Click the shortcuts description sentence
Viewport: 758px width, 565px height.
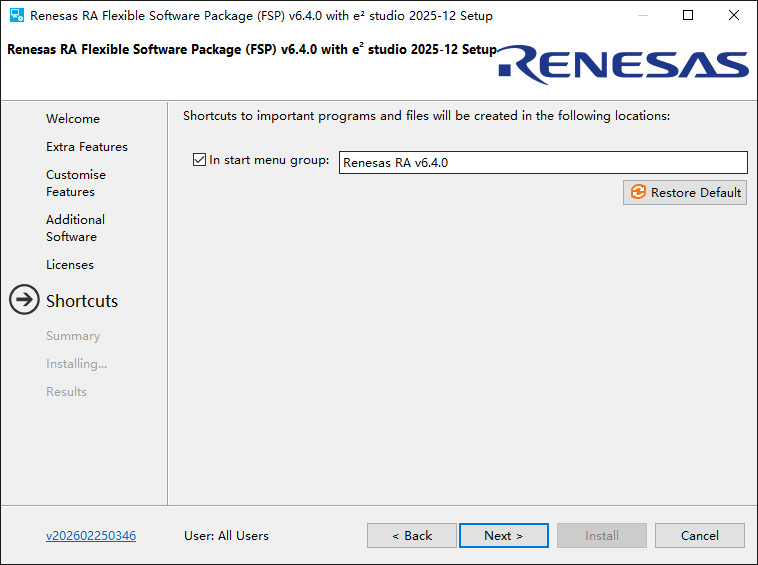[x=426, y=116]
